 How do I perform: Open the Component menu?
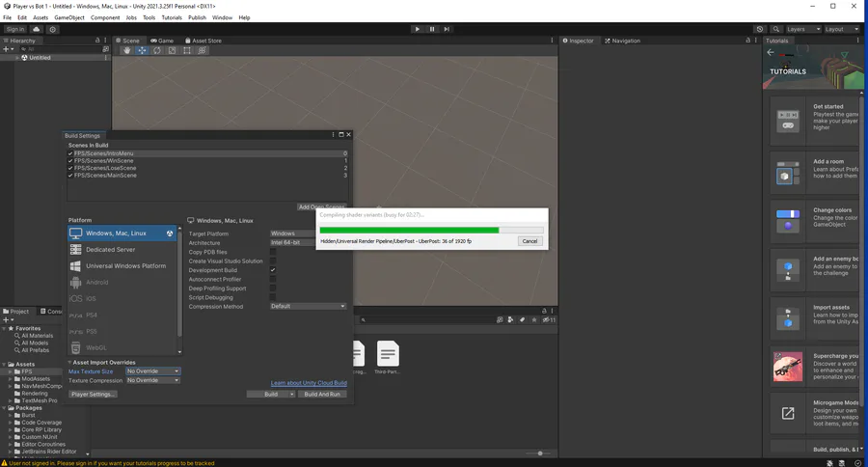pos(105,17)
